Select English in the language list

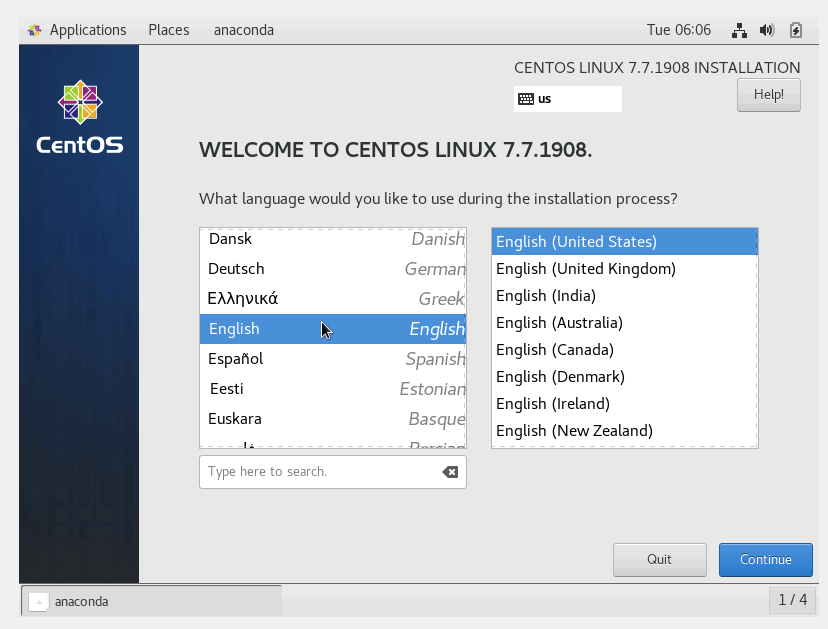pyautogui.click(x=333, y=329)
